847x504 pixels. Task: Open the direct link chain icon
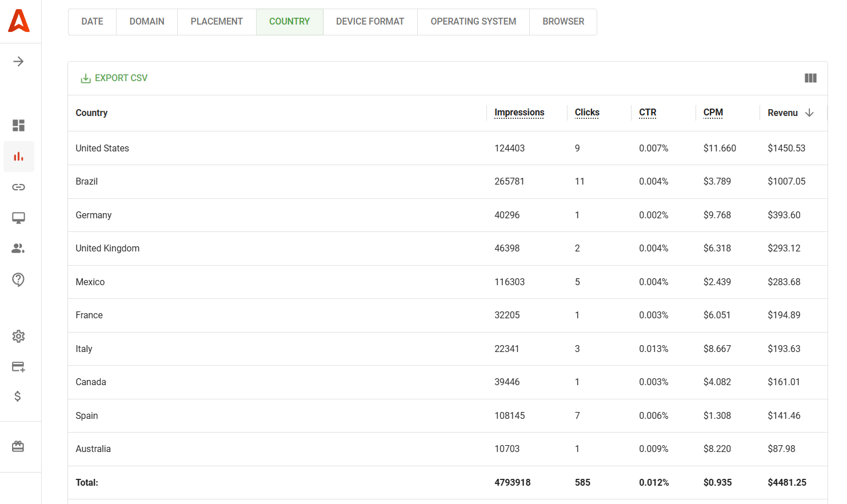(18, 187)
